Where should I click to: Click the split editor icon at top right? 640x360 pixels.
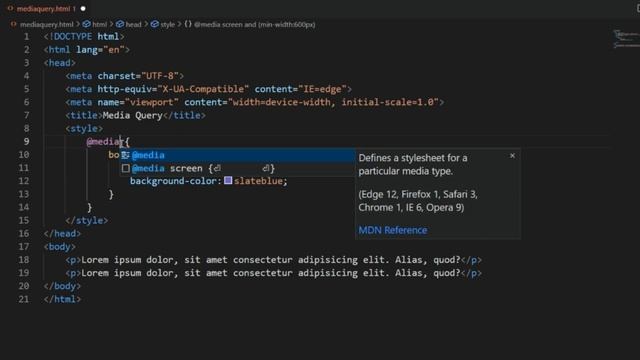point(638,8)
